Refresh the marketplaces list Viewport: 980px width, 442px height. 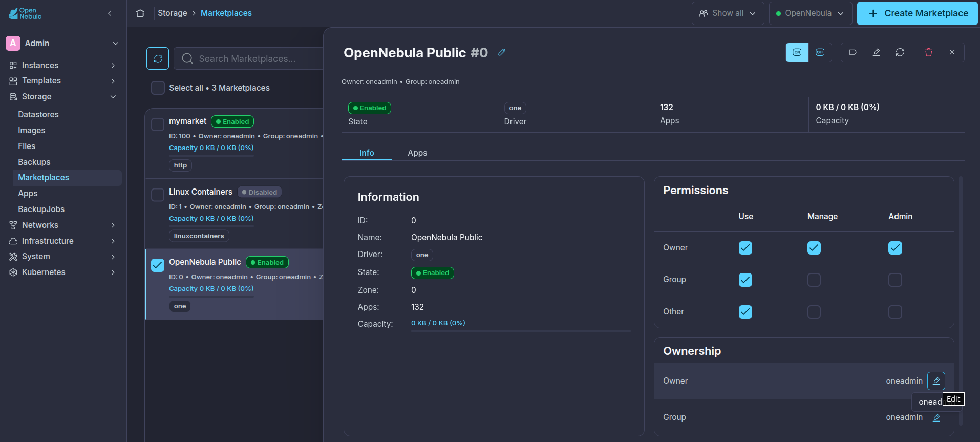(158, 58)
